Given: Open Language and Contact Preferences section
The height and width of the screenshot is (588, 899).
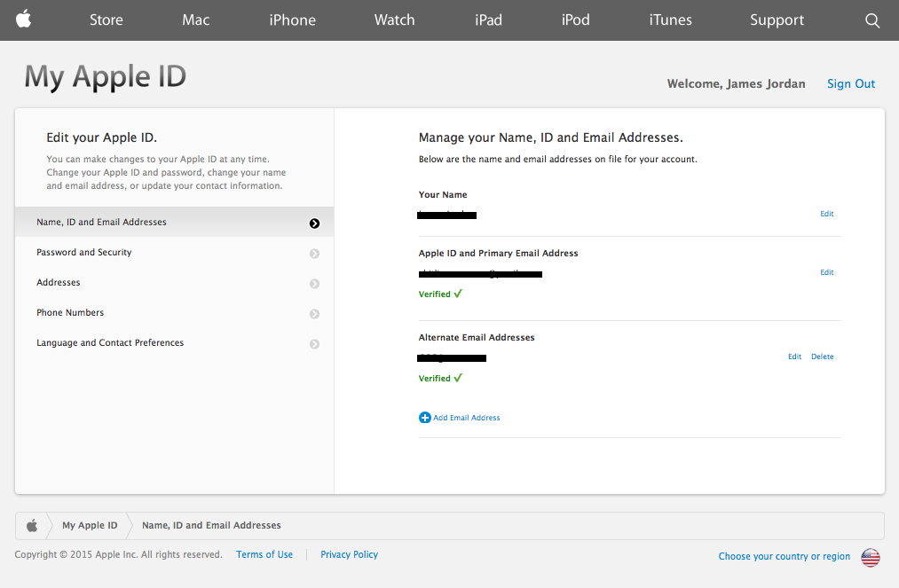Looking at the screenshot, I should tap(174, 342).
